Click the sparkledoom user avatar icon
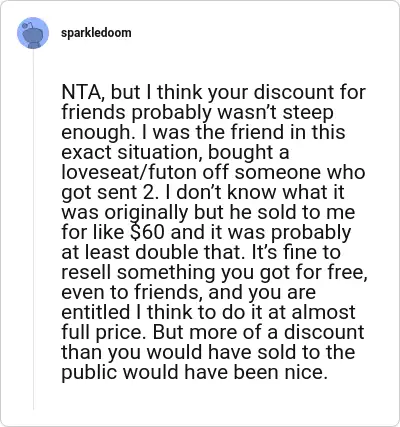Viewport: 400px width, 427px height. click(33, 33)
